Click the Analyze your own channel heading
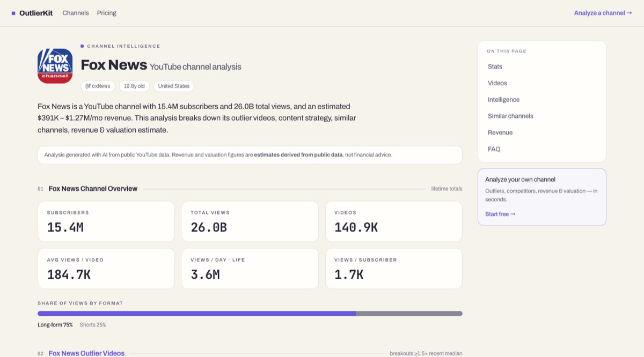The image size is (644, 357). (520, 180)
